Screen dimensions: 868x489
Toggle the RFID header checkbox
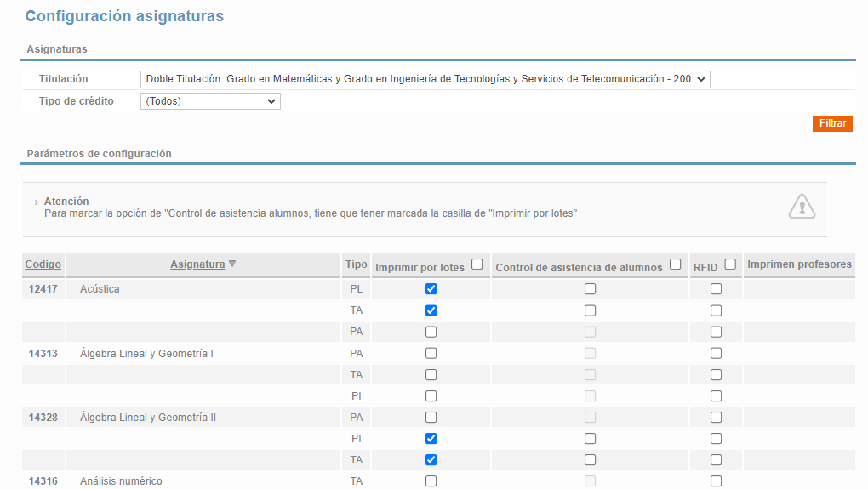pyautogui.click(x=731, y=264)
